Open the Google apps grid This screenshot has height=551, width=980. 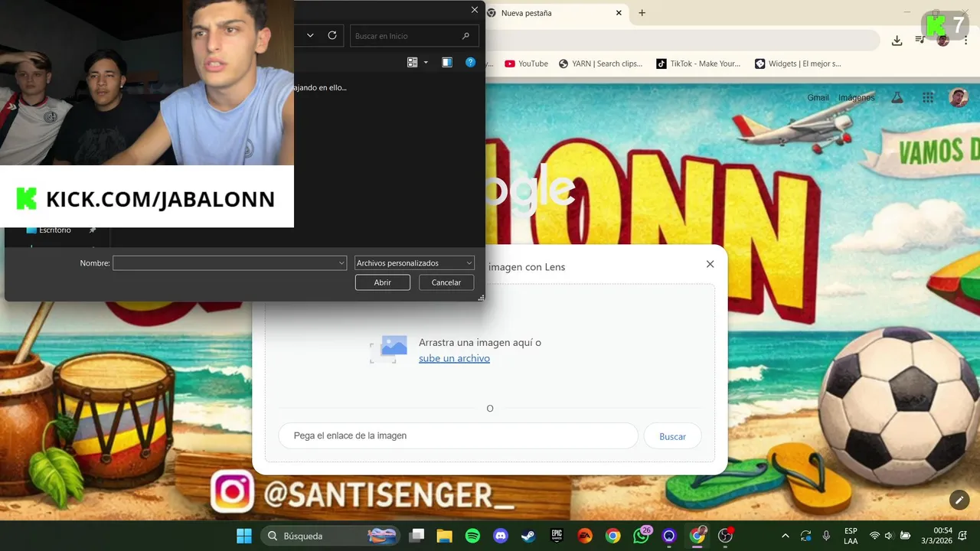(928, 97)
